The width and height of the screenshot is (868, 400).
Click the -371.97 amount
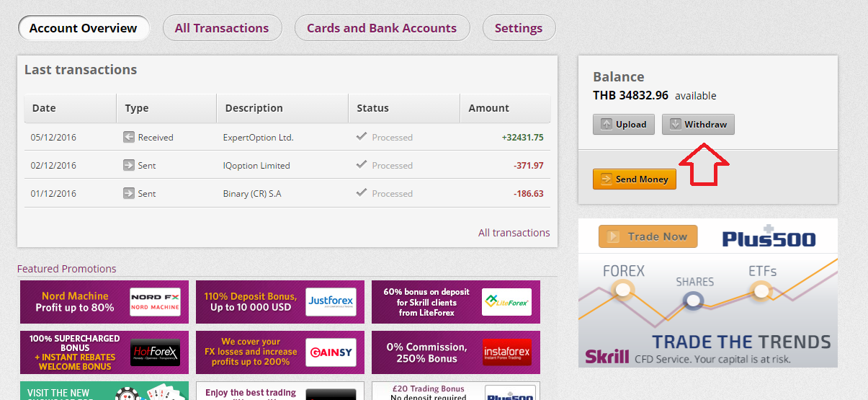click(x=529, y=165)
